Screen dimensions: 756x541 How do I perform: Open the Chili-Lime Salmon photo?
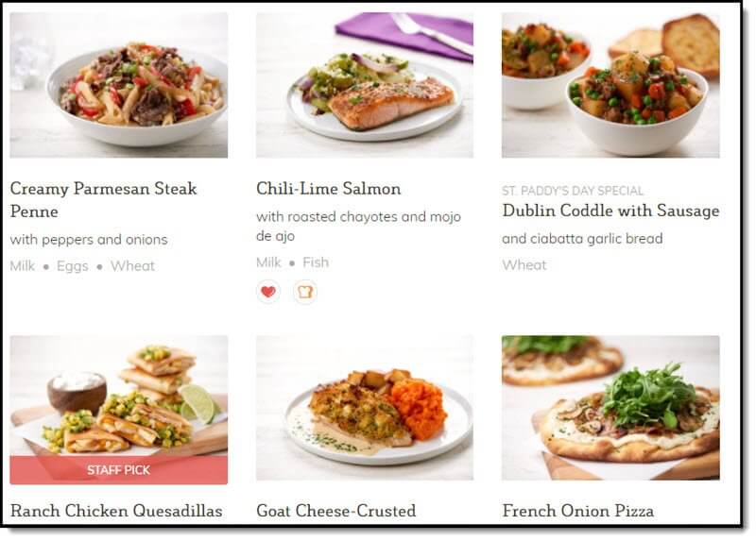(x=365, y=85)
